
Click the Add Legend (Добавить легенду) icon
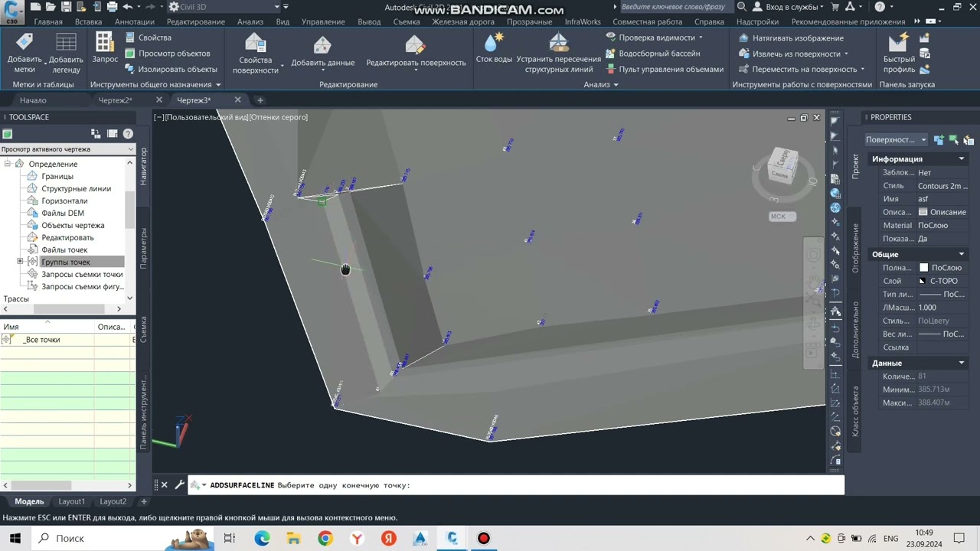66,43
